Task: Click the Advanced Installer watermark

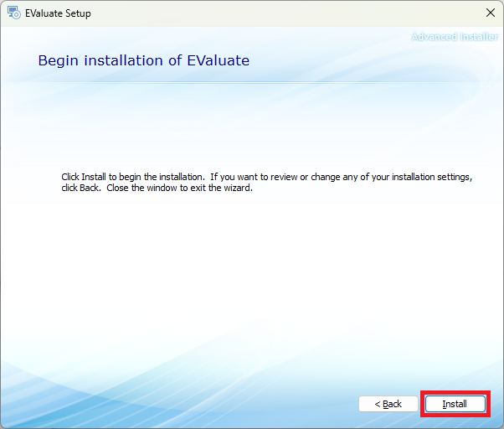Action: click(x=455, y=37)
